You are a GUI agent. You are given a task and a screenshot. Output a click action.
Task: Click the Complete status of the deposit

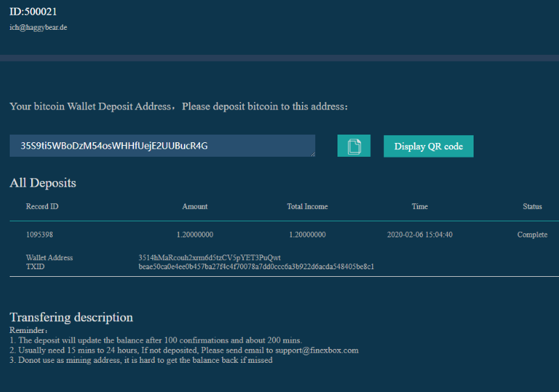click(532, 235)
